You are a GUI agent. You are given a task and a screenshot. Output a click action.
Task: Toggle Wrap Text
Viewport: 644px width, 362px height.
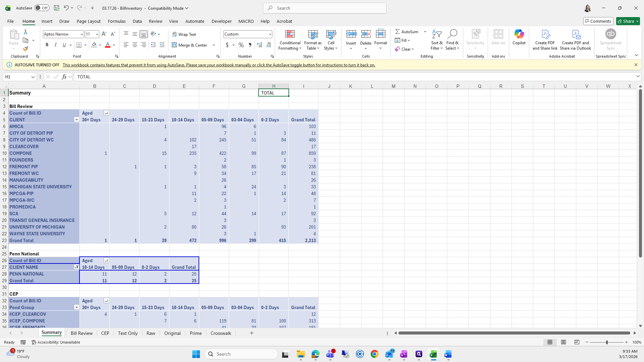pyautogui.click(x=184, y=34)
